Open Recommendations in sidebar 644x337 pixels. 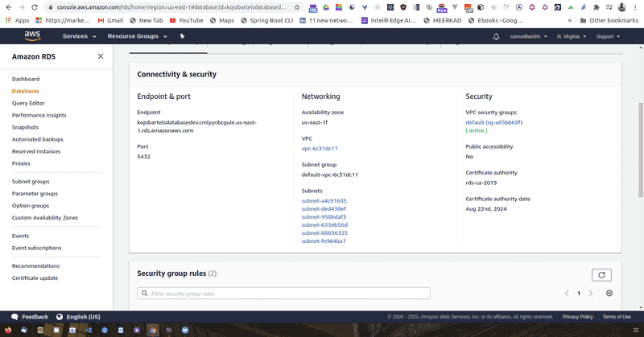(35, 266)
